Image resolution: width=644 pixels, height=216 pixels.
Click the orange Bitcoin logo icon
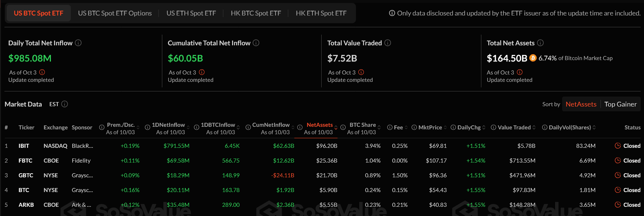[533, 58]
